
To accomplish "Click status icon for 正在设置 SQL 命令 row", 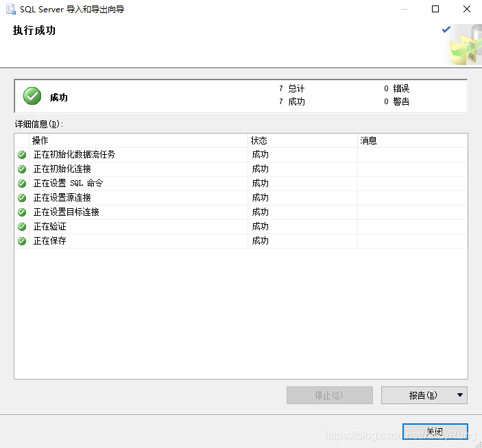I will (22, 184).
